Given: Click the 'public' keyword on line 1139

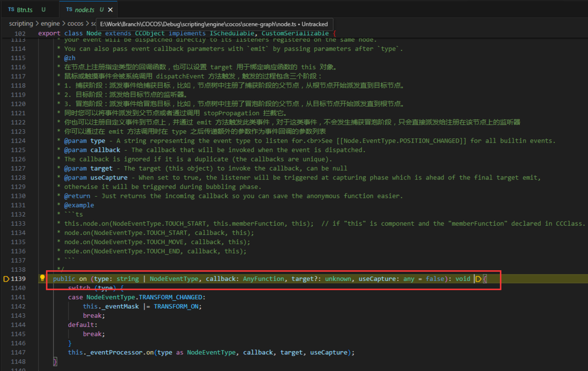Looking at the screenshot, I should [x=64, y=279].
